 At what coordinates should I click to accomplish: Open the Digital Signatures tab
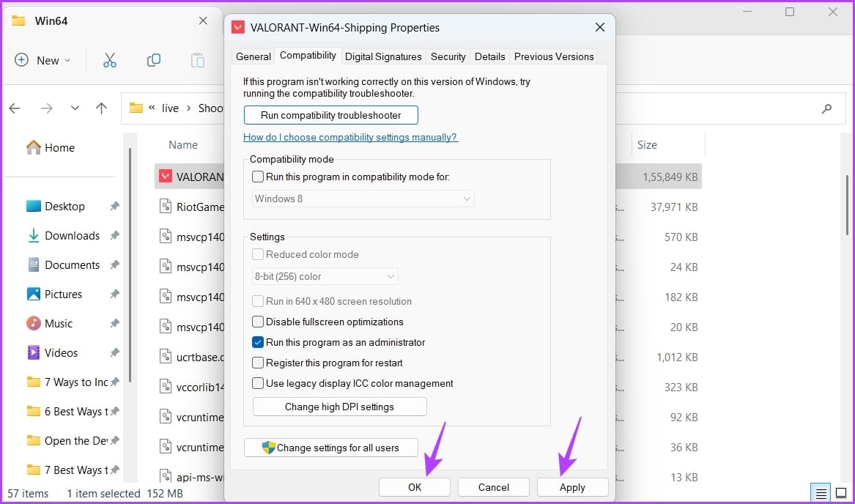[x=383, y=56]
